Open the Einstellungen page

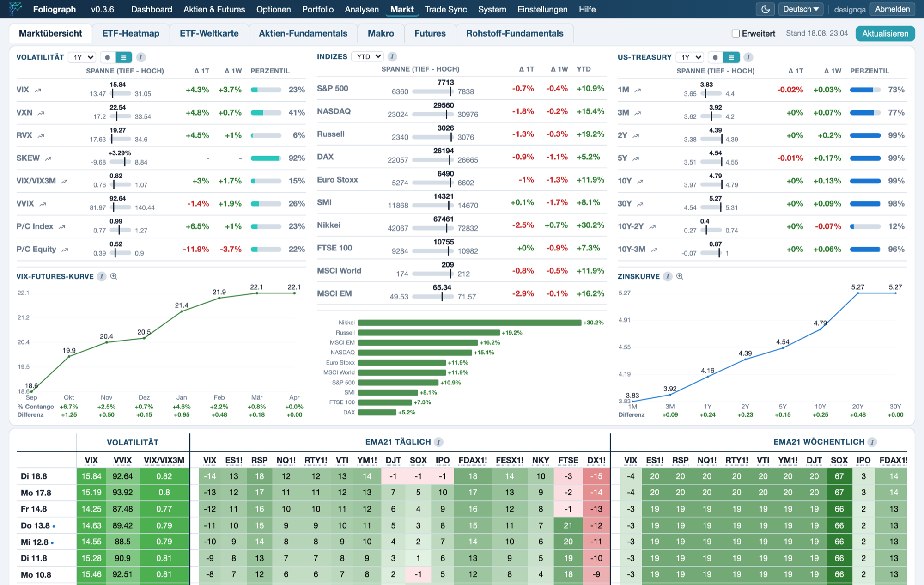coord(542,9)
